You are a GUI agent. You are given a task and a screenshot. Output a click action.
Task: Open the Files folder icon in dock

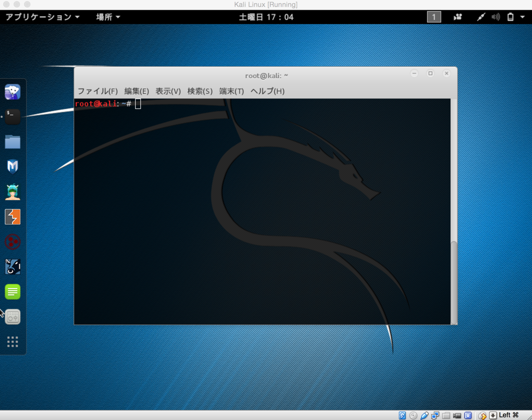(x=13, y=142)
